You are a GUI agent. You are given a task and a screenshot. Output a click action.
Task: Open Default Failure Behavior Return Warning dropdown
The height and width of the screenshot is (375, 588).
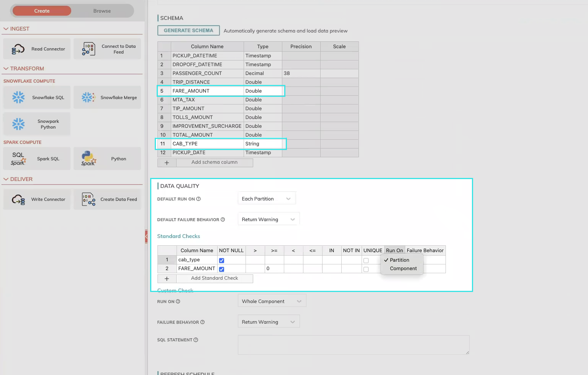[269, 219]
